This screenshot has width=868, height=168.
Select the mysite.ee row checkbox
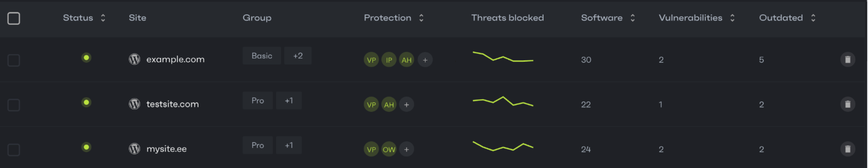14,149
